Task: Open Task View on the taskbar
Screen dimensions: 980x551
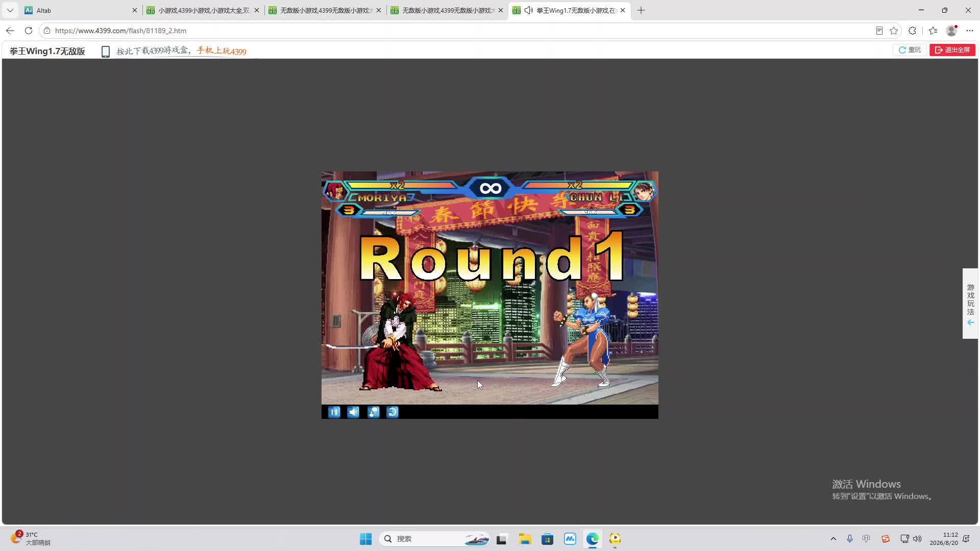Action: click(502, 539)
